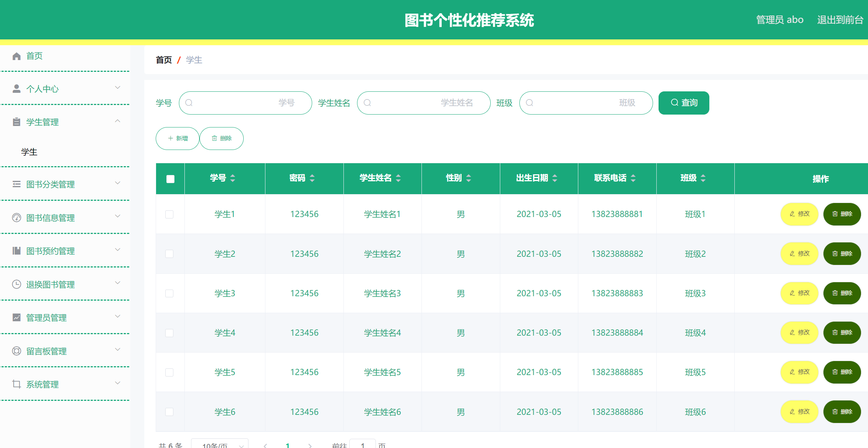Select the 学生管理 clipboard icon
The image size is (868, 448).
tap(16, 122)
